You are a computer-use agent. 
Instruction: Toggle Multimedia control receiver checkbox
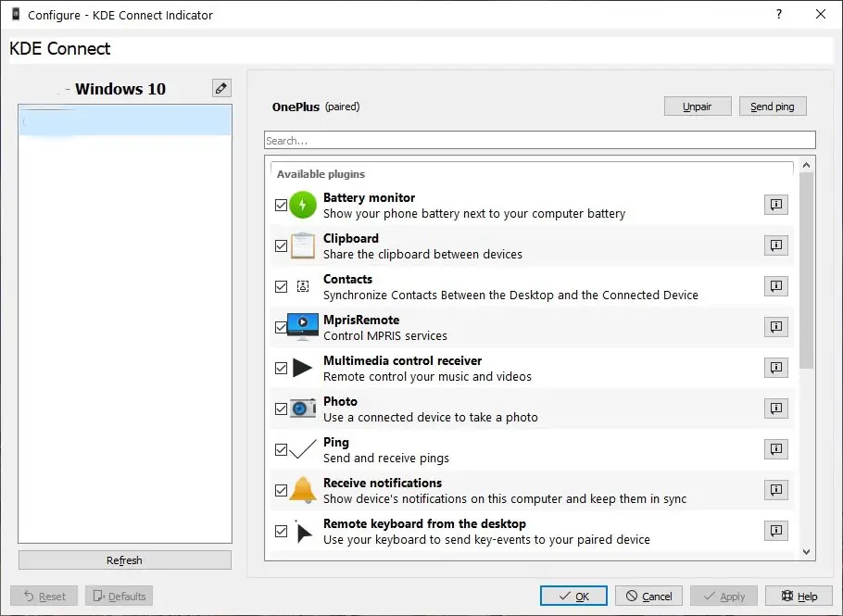click(x=281, y=368)
